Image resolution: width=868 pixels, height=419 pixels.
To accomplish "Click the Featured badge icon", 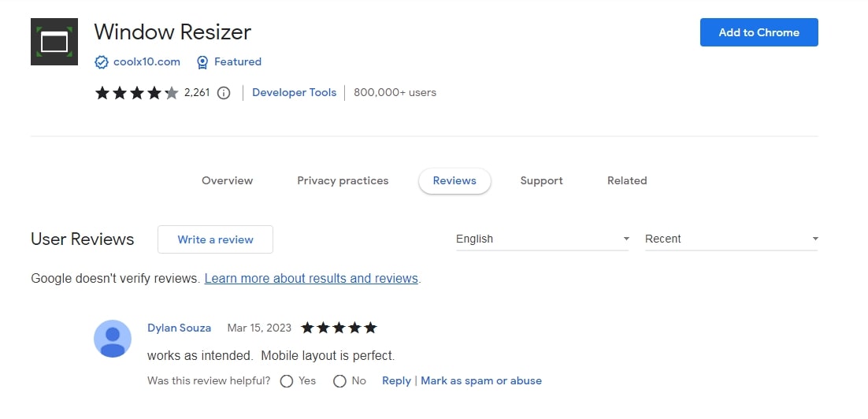I will pyautogui.click(x=202, y=61).
